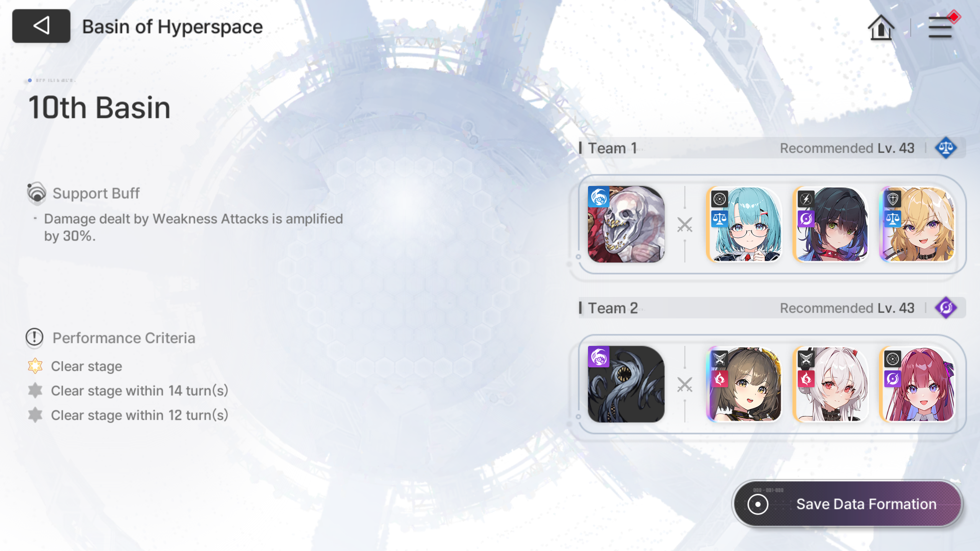
Task: Tap the Support Buff icon
Action: pos(37,192)
